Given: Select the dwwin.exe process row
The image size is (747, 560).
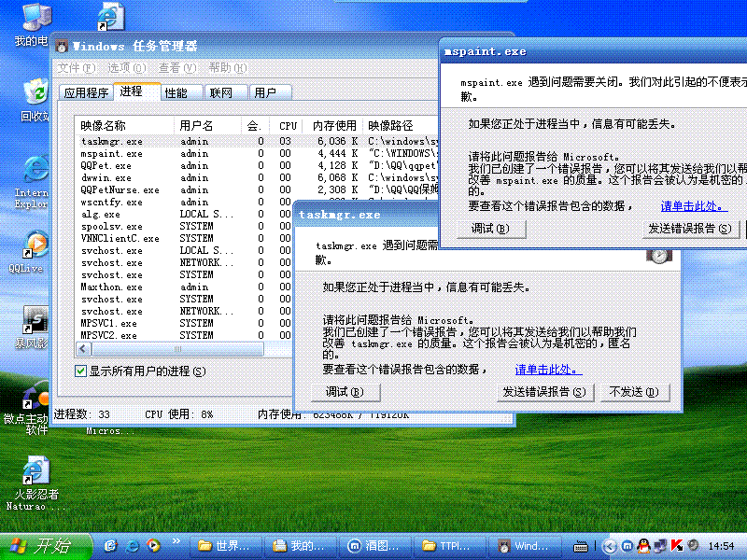Looking at the screenshot, I should pos(258,177).
